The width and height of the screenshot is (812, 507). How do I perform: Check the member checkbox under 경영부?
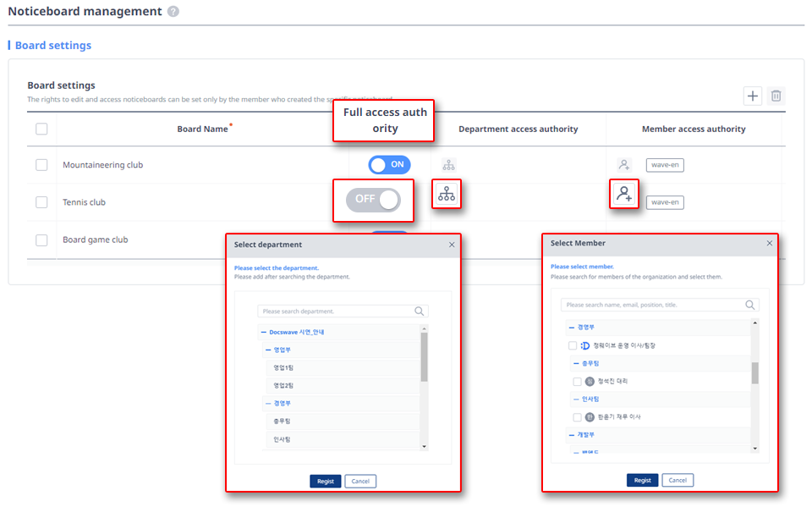tap(573, 346)
